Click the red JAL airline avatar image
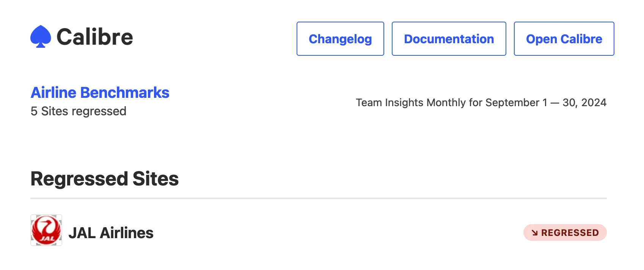644x270 pixels. 46,230
